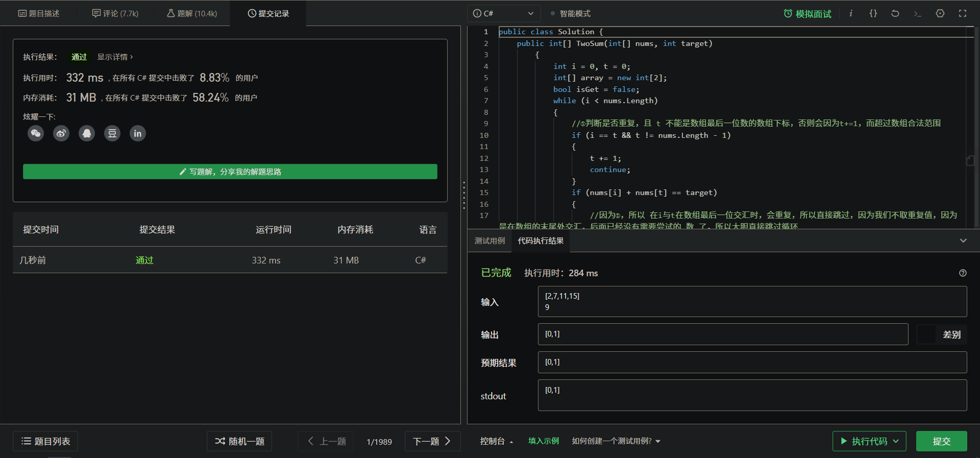Toggle fullscreen editor icon
Screen dimensions: 980x458
[963, 13]
